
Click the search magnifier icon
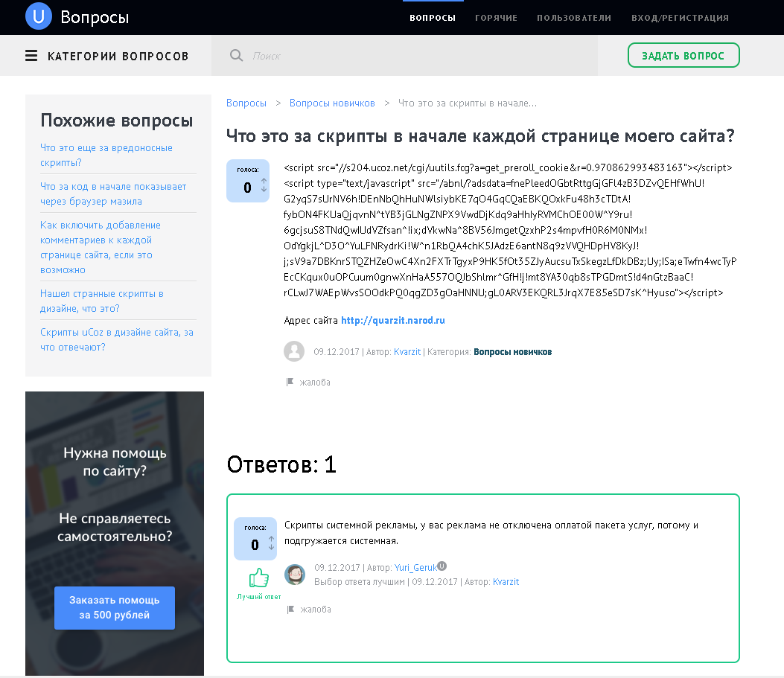tap(236, 56)
